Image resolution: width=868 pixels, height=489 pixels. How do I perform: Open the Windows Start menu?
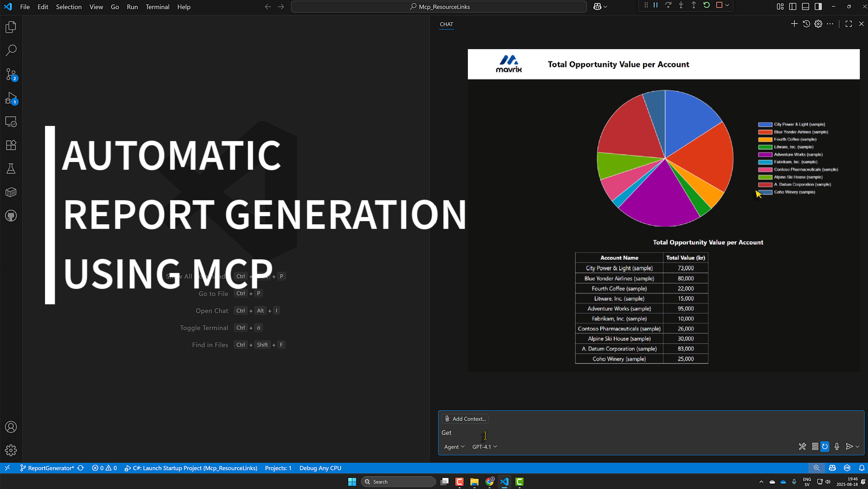tap(352, 482)
